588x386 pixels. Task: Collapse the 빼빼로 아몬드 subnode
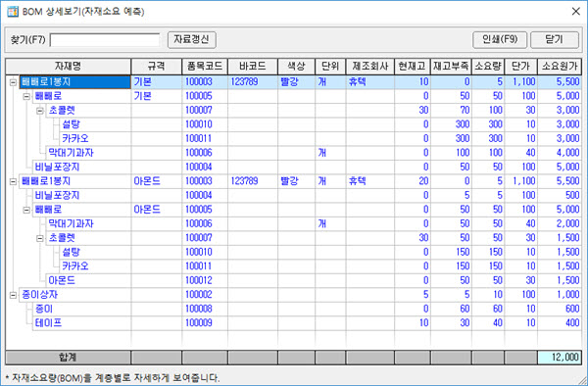(26, 210)
